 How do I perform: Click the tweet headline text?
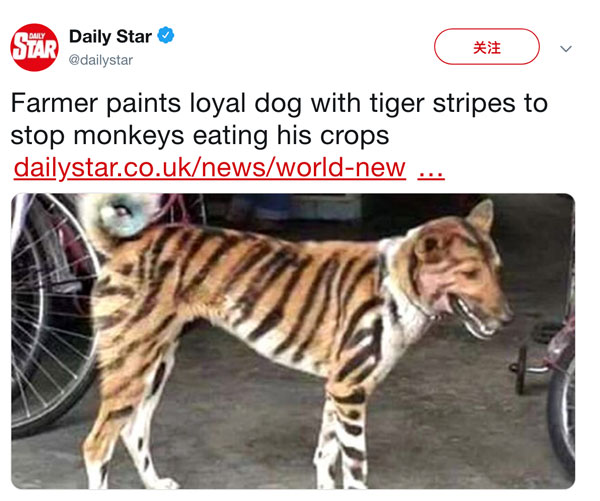tap(279, 119)
